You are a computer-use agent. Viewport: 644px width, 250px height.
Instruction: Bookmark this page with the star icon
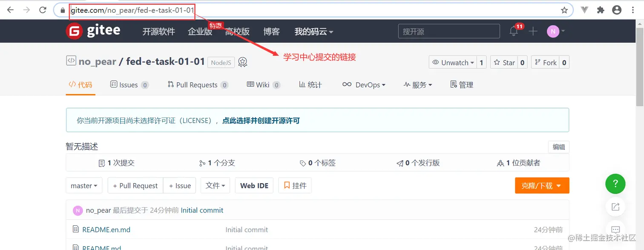564,10
